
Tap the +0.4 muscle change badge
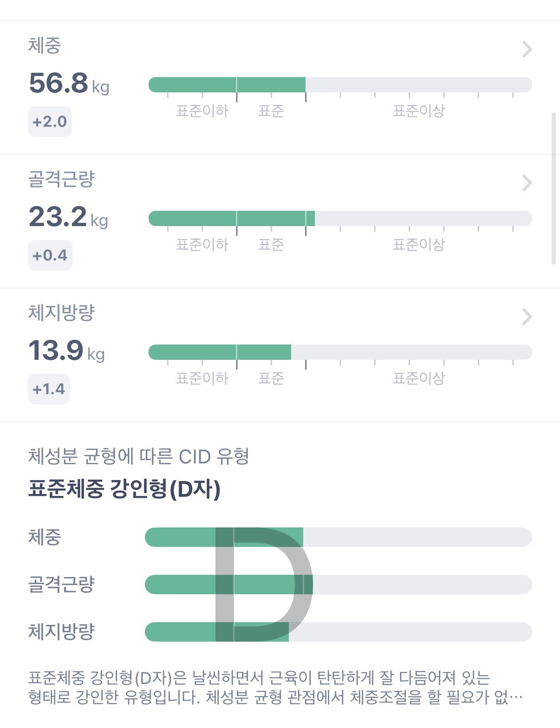pyautogui.click(x=50, y=255)
